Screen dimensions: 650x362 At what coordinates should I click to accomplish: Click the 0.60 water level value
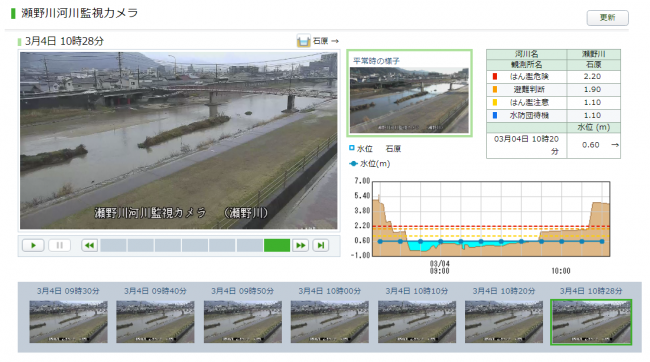[591, 145]
